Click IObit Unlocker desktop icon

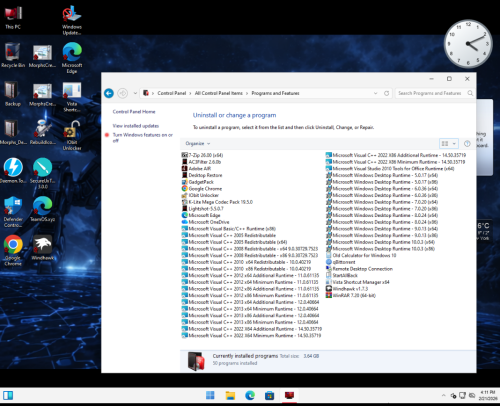[72, 135]
